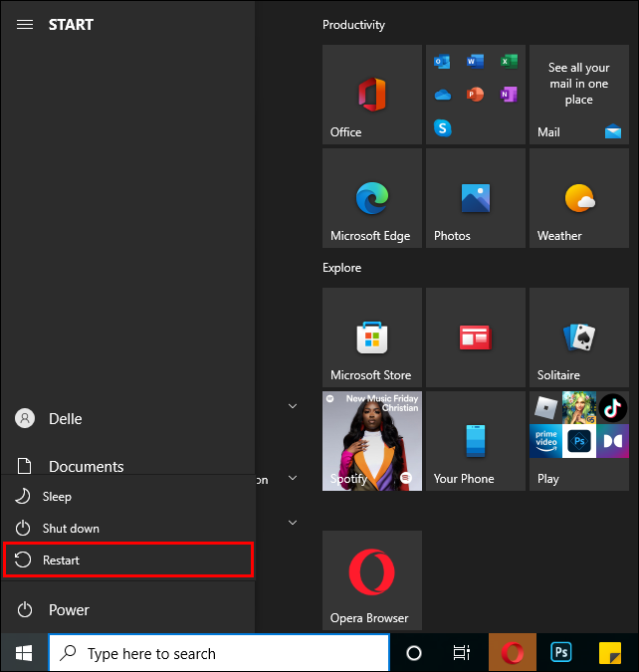Open the Documents folder shortcut
The height and width of the screenshot is (672, 639).
(x=127, y=466)
